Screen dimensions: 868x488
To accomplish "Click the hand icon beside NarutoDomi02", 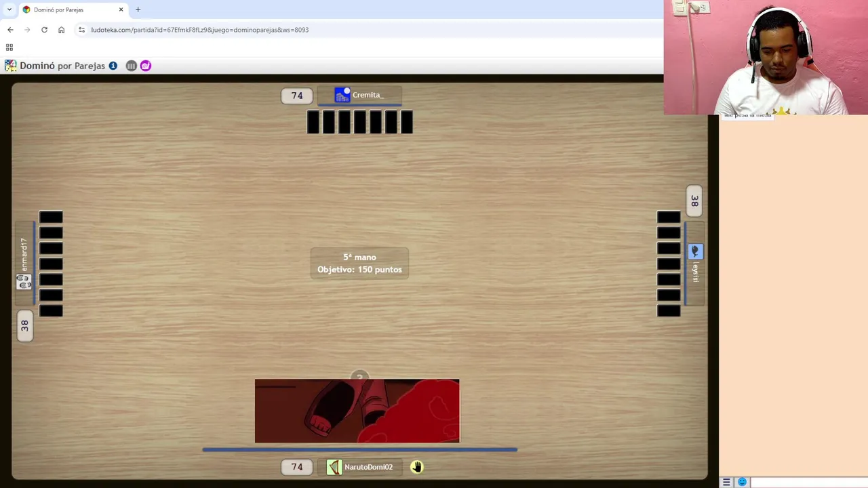I will pyautogui.click(x=416, y=467).
